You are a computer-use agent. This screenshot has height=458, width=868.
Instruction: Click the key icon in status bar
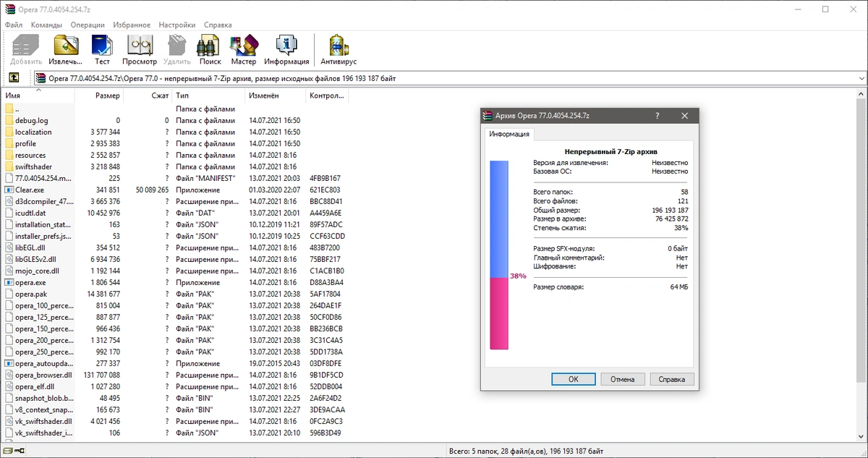[x=19, y=451]
